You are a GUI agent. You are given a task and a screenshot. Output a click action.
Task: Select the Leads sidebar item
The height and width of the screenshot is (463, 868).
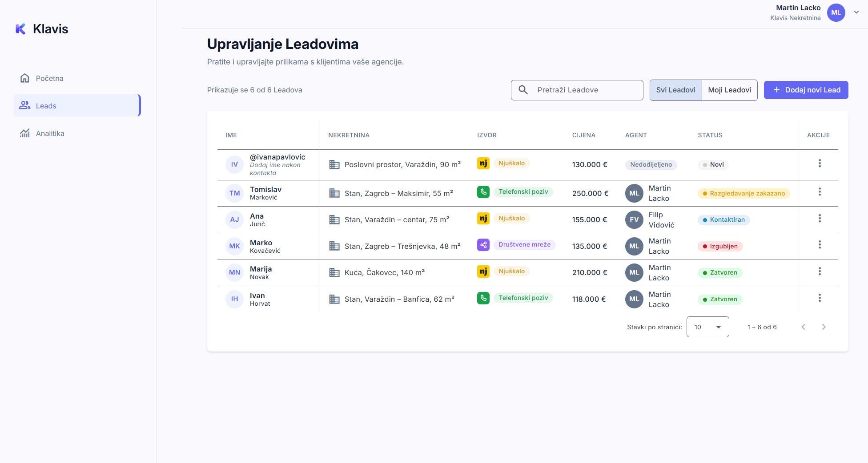coord(76,105)
